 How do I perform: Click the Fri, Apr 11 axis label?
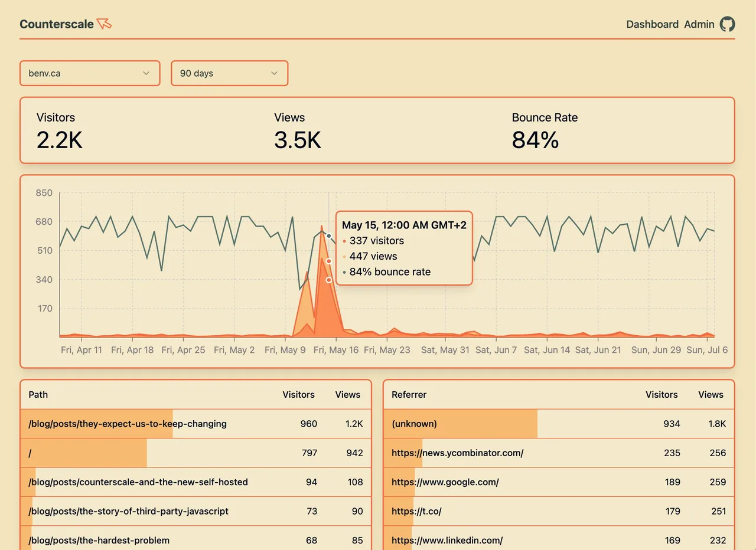tap(82, 350)
